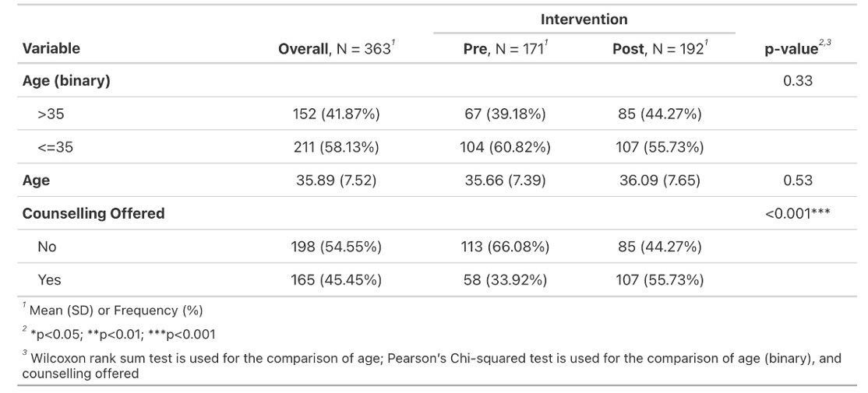Select the 113 (66.08%) Pre cell

click(x=505, y=247)
